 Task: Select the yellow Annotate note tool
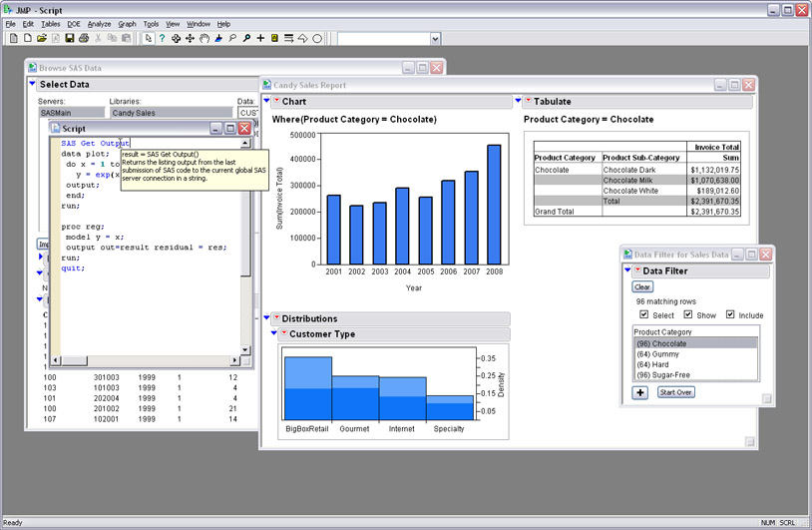pos(274,38)
